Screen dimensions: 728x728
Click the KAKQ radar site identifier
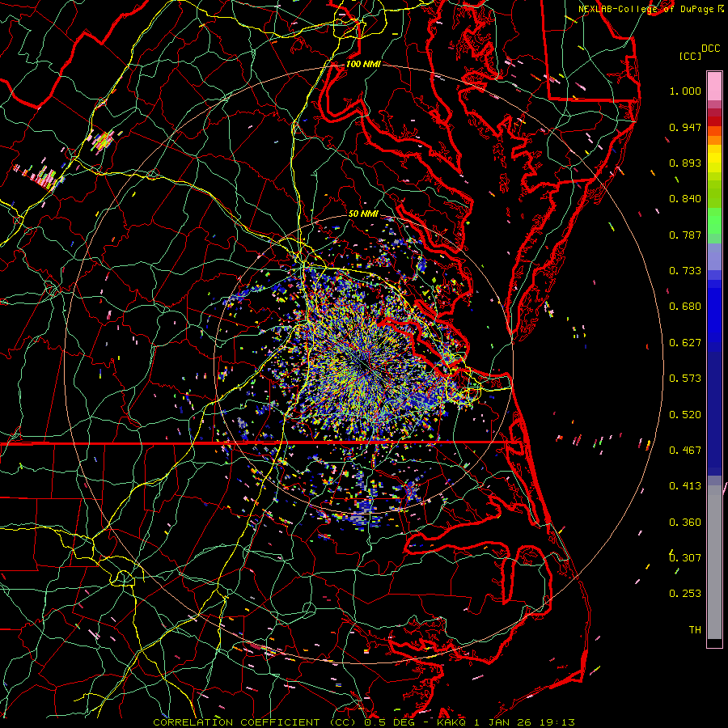[451, 722]
